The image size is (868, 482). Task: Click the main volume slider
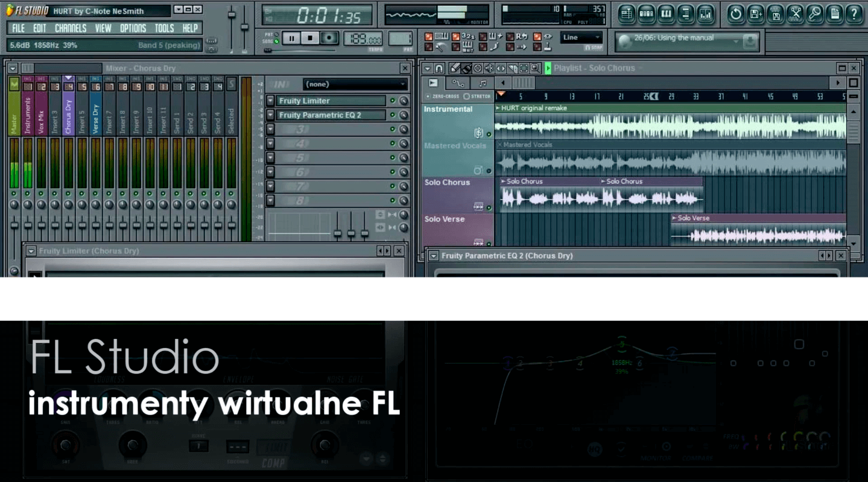coord(231,27)
